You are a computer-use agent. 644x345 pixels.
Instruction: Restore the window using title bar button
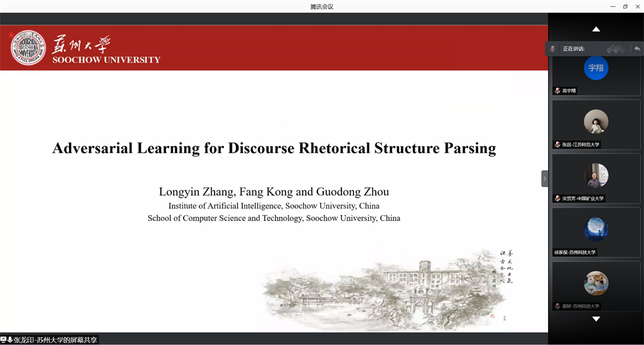(625, 6)
